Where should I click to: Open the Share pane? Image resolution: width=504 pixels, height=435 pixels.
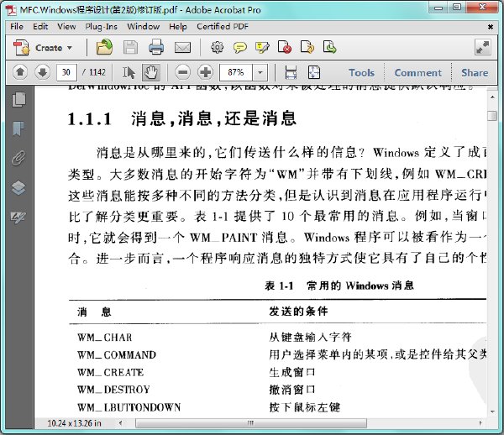(475, 73)
